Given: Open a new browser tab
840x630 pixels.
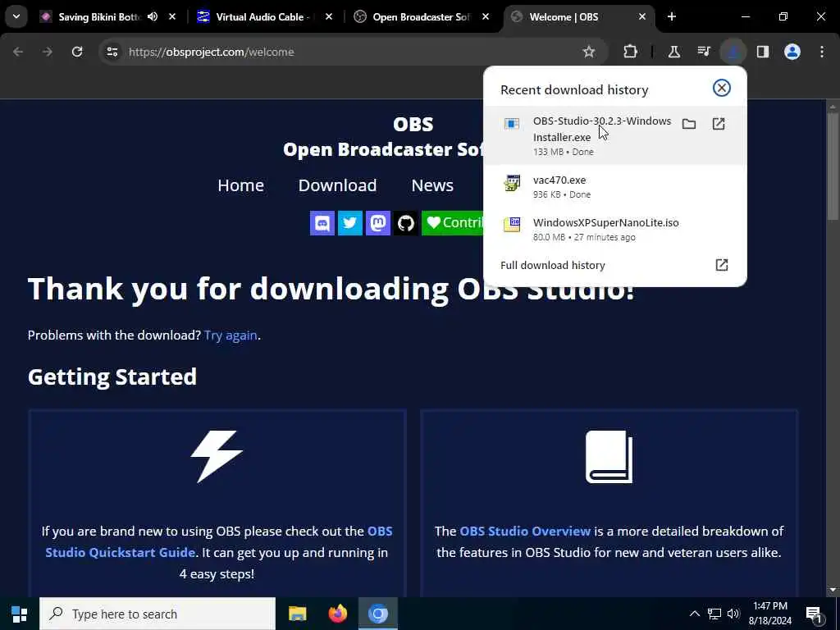Looking at the screenshot, I should [671, 17].
